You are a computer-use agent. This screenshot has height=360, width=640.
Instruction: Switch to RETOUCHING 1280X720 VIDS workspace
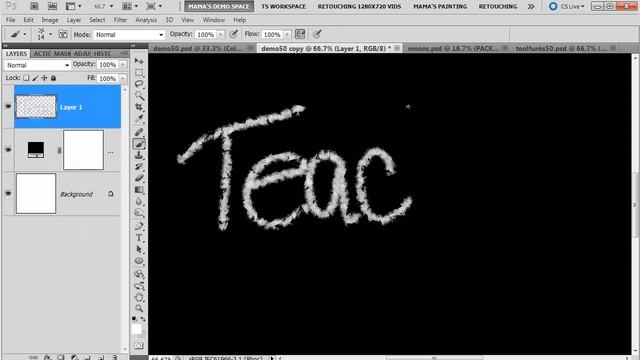click(360, 6)
